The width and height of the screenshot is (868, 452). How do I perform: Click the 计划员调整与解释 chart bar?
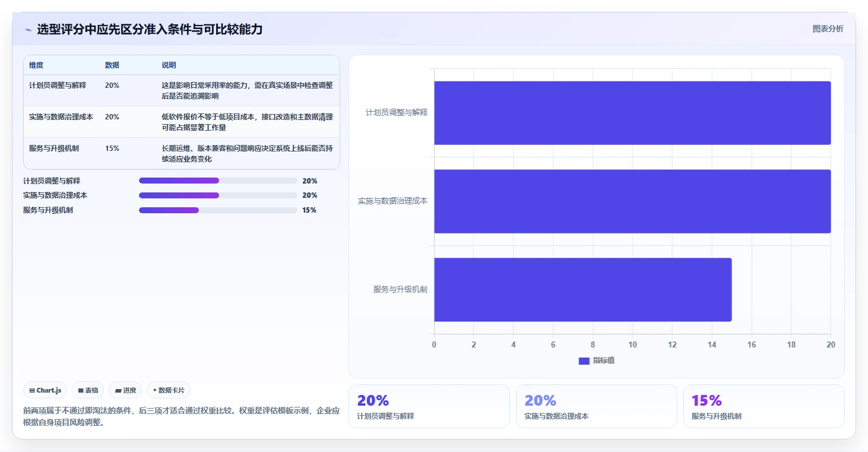[632, 113]
